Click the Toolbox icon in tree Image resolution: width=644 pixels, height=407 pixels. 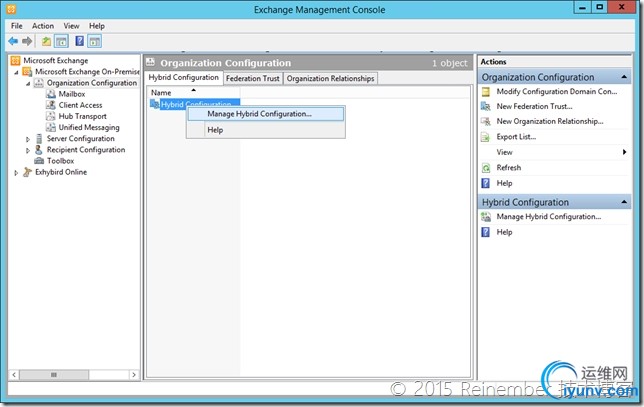point(39,161)
